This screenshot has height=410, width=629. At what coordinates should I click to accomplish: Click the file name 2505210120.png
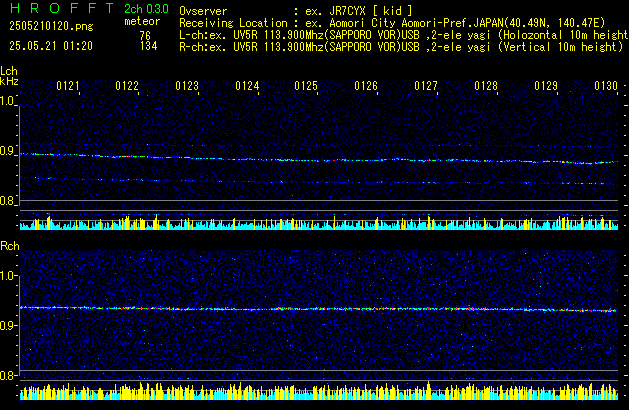coord(51,26)
